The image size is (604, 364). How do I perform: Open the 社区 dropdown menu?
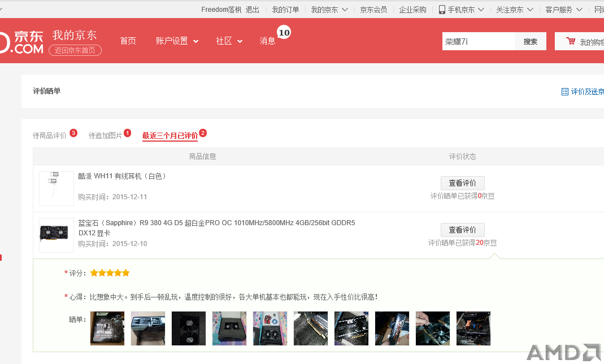pyautogui.click(x=229, y=41)
